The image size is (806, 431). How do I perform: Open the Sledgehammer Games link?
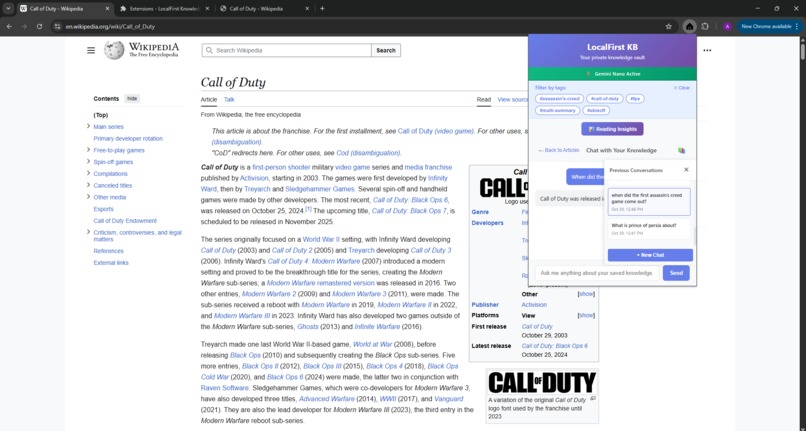point(319,189)
